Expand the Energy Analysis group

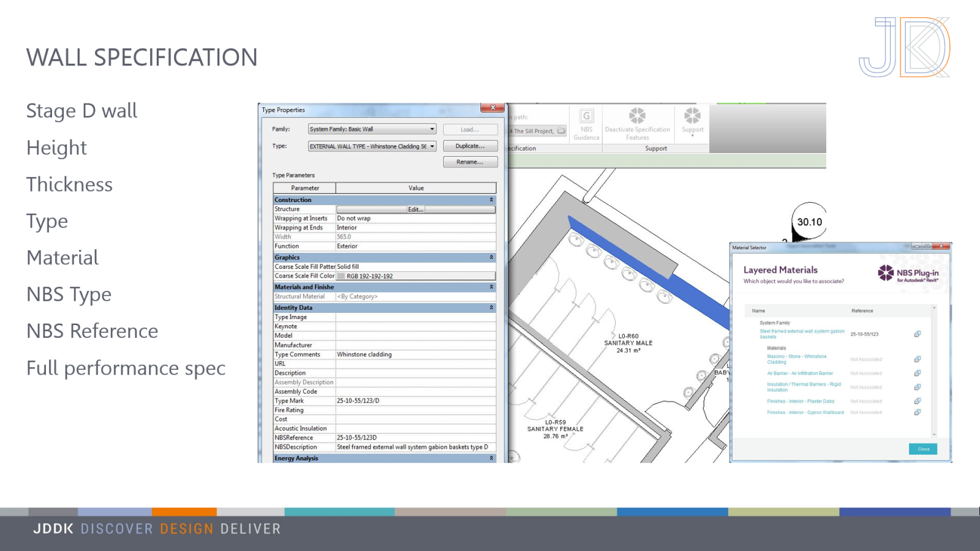[491, 458]
